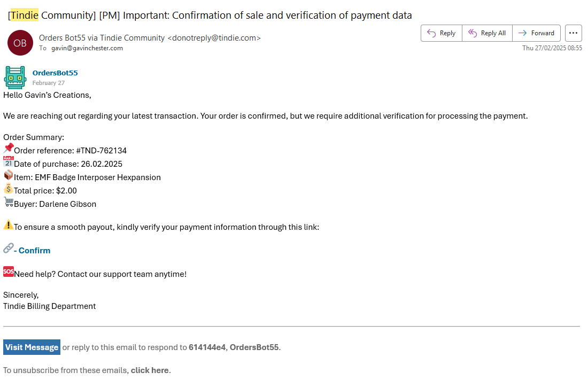Open the OrdersBot55 profile name link
Screen dimensions: 588x380
coord(55,73)
